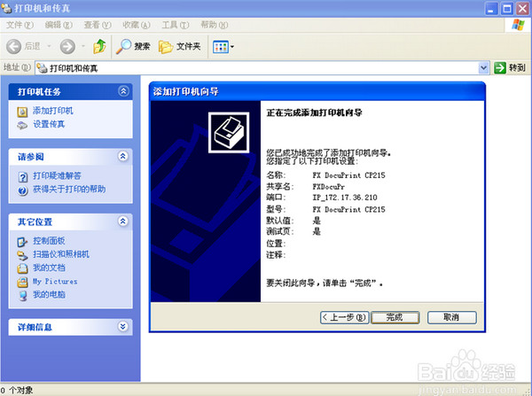Expand the 详细信息 panel
532x396 pixels.
click(x=123, y=327)
